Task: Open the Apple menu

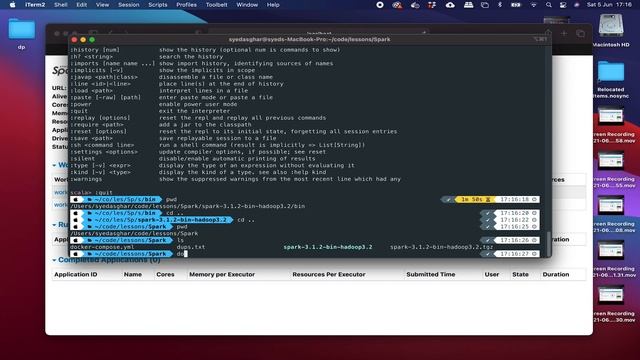Action: (x=12, y=5)
